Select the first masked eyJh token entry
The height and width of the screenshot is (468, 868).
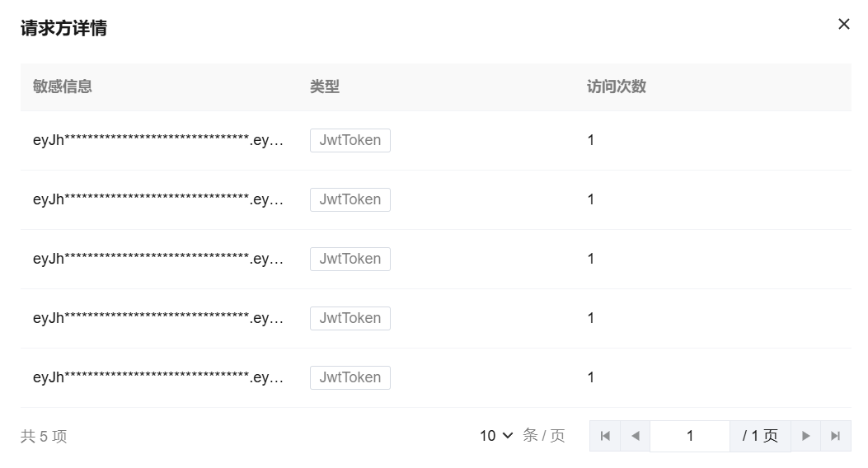pyautogui.click(x=157, y=141)
